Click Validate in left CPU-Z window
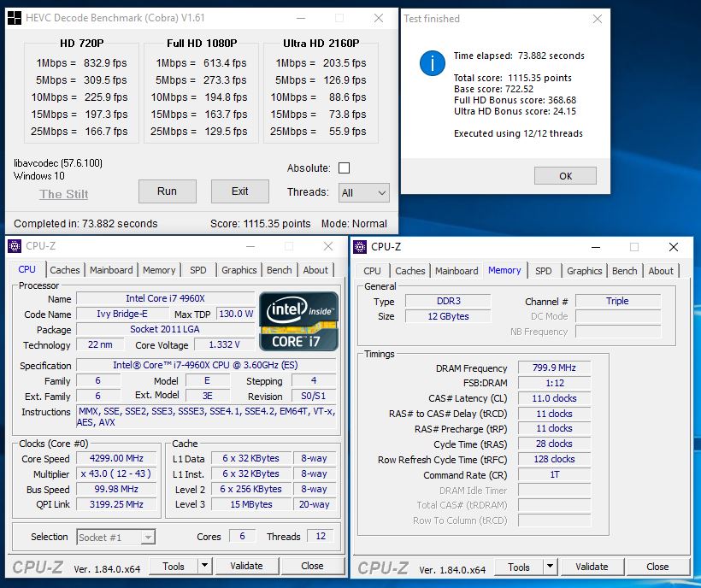Screen dimensions: 701x588 pyautogui.click(x=247, y=566)
